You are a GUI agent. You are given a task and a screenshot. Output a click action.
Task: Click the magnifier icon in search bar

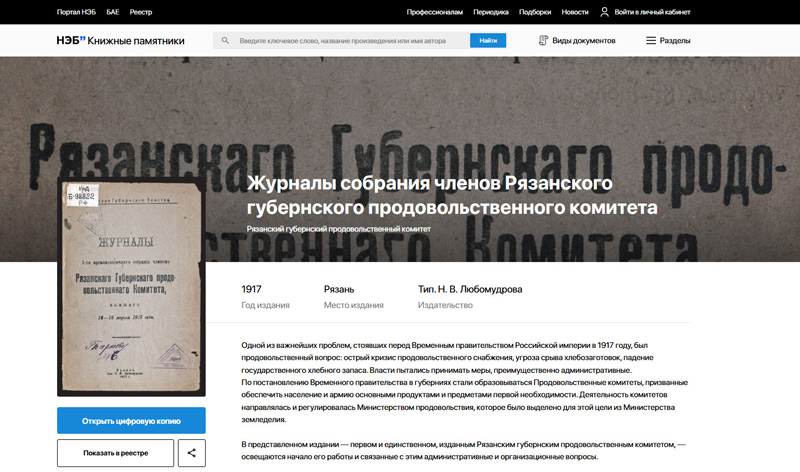225,40
